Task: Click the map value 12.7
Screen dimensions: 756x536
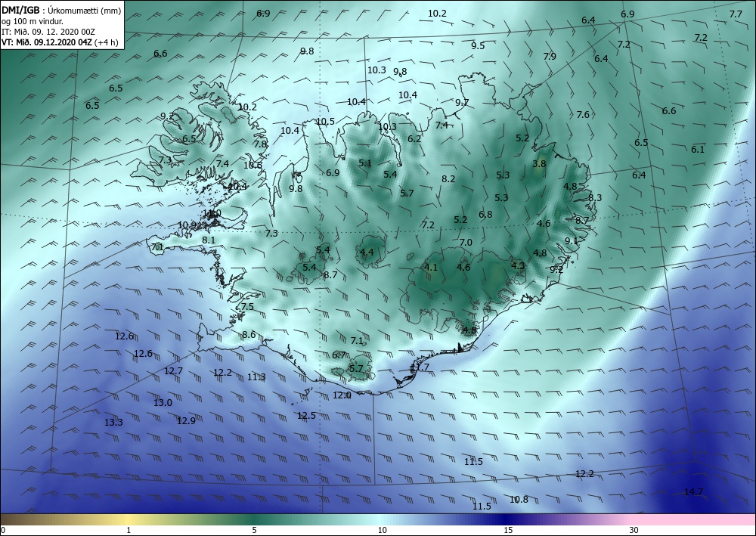Action: (174, 370)
